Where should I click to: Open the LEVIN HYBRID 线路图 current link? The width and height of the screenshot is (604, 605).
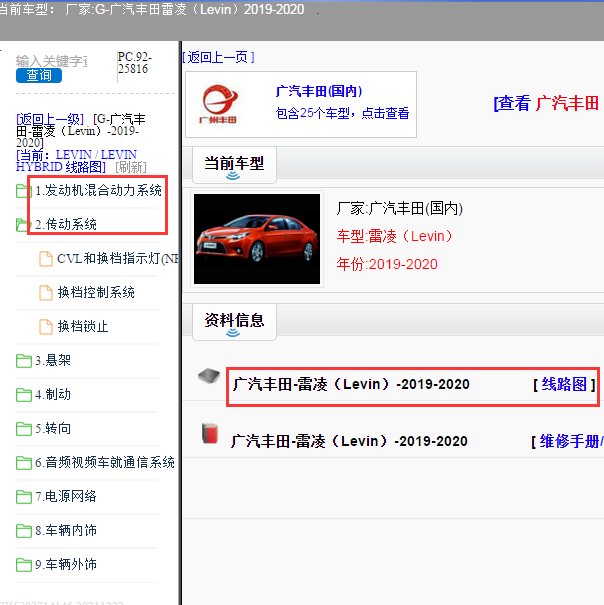[x=76, y=161]
